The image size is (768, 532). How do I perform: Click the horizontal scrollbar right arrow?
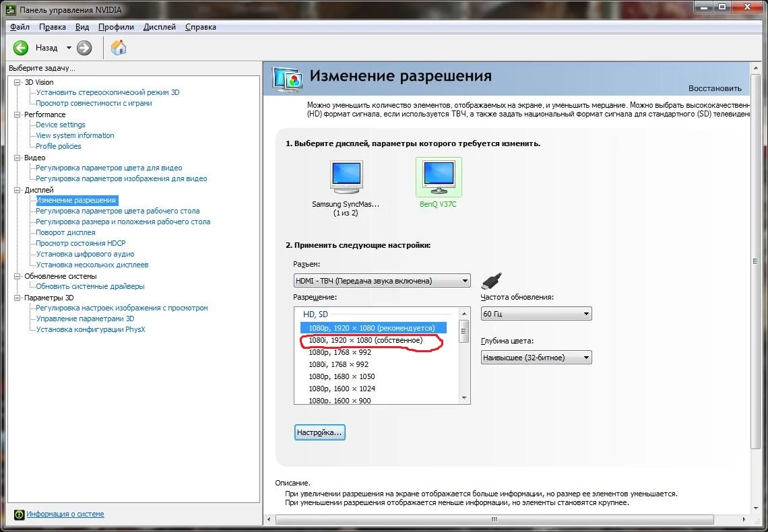(x=744, y=519)
